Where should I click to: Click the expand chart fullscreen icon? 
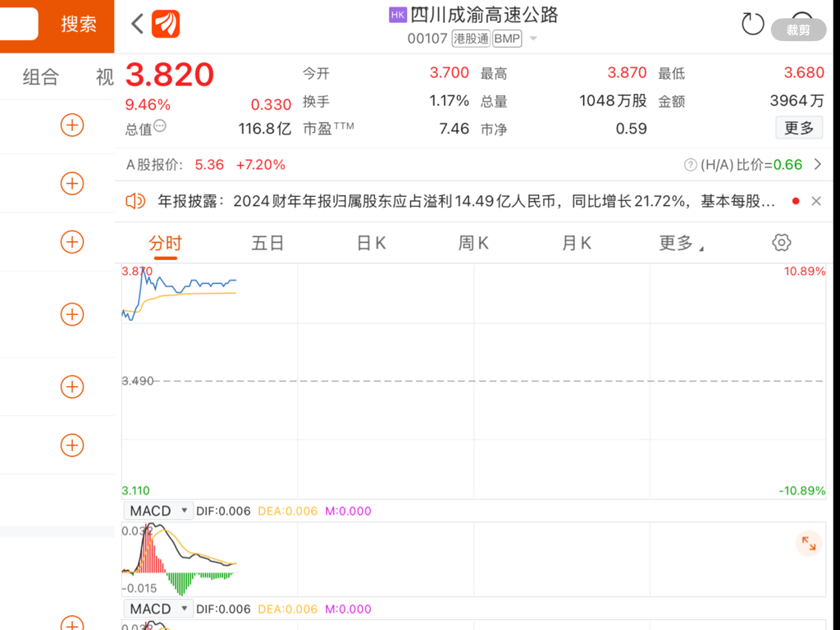(x=809, y=543)
